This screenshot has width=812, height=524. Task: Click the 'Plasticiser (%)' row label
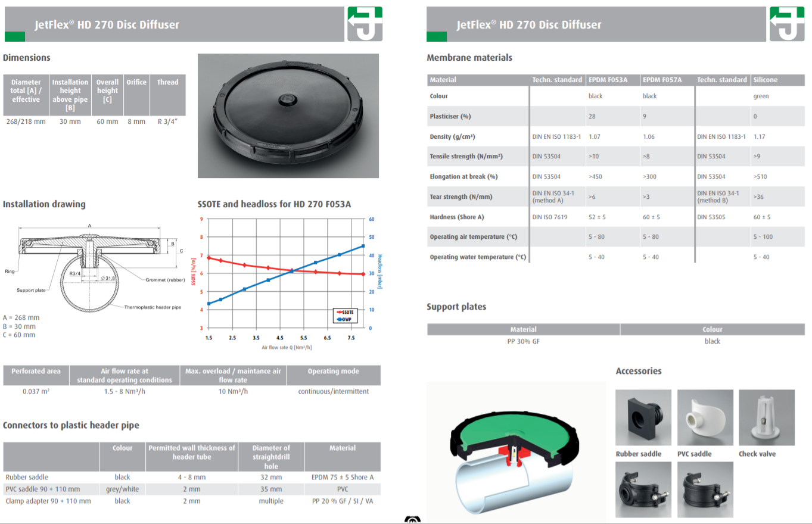pos(450,116)
